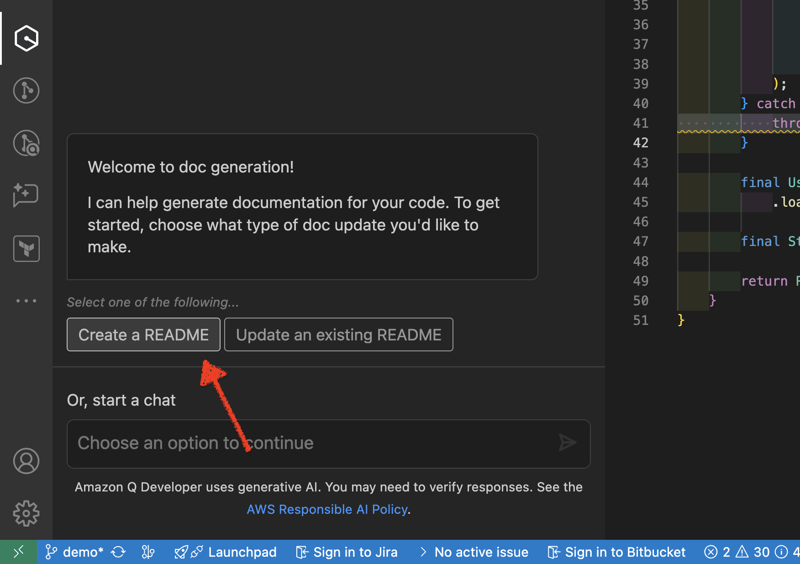The width and height of the screenshot is (800, 564).
Task: Click Sign in to Jira
Action: 346,552
